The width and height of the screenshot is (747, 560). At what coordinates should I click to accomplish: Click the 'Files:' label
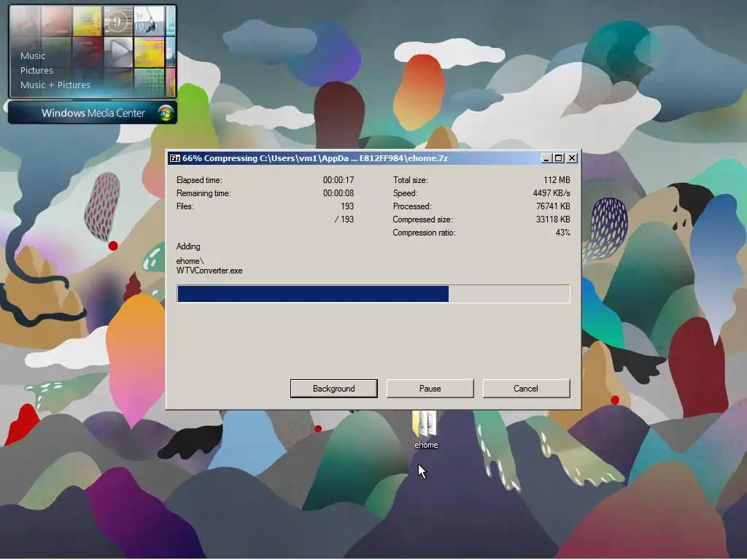(185, 206)
